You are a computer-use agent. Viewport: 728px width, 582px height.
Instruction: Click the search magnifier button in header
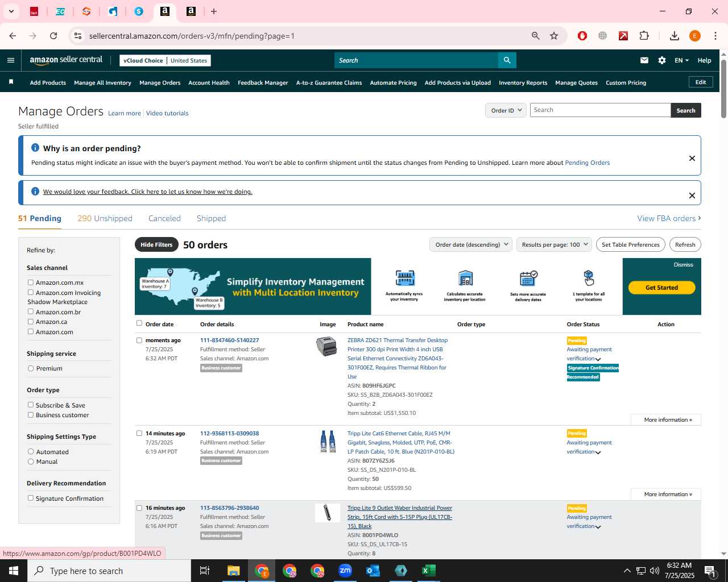click(507, 60)
